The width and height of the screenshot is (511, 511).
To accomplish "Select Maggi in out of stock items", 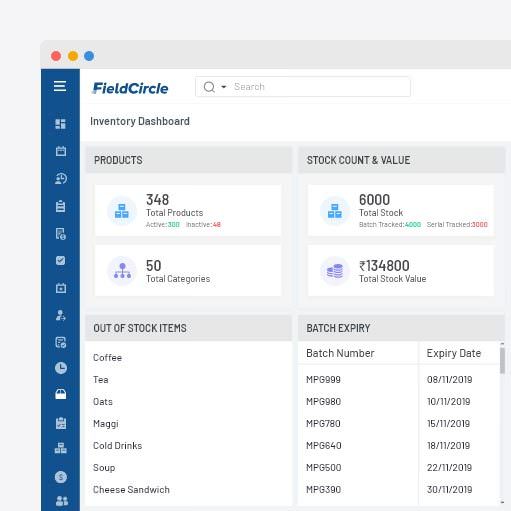I will pos(106,424).
